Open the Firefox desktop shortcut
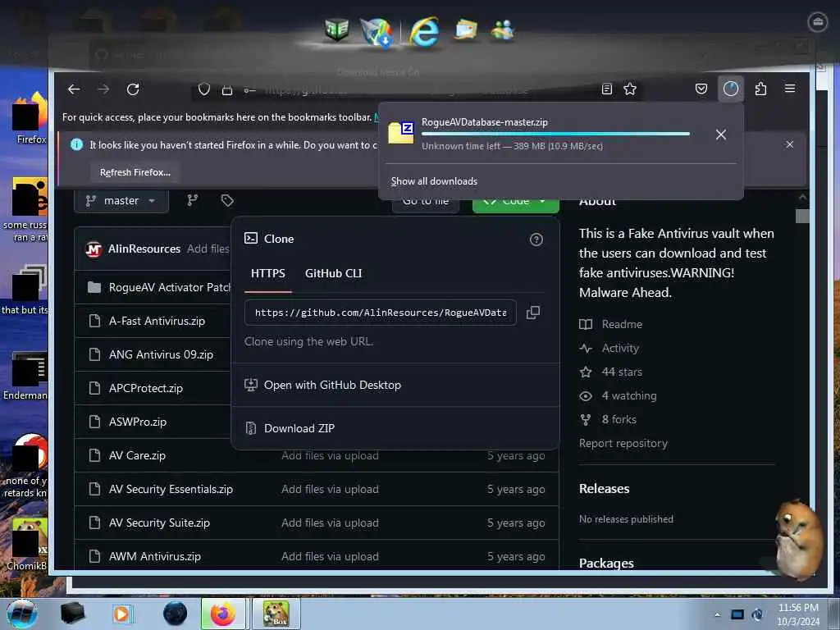Screen dimensions: 840x630 [x=30, y=118]
